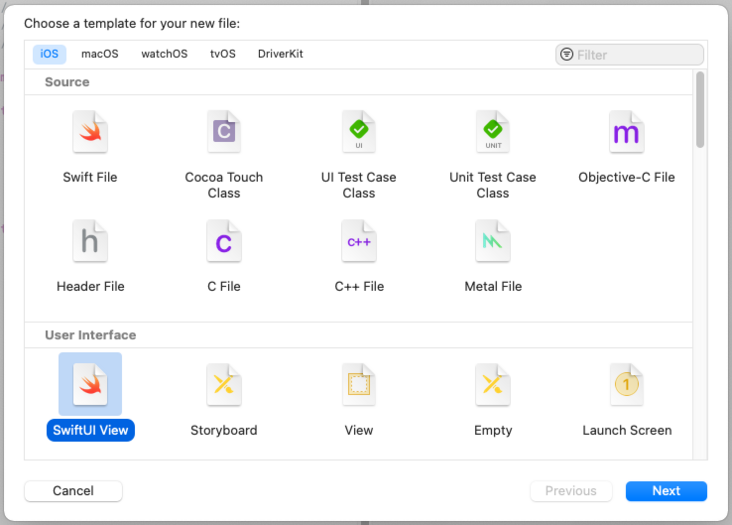Click the template list vertical scrollbar
Viewport: 732px width, 525px height.
[700, 110]
